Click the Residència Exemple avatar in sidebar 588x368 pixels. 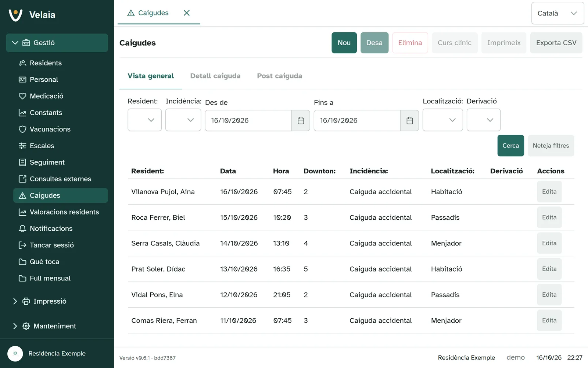tap(15, 354)
